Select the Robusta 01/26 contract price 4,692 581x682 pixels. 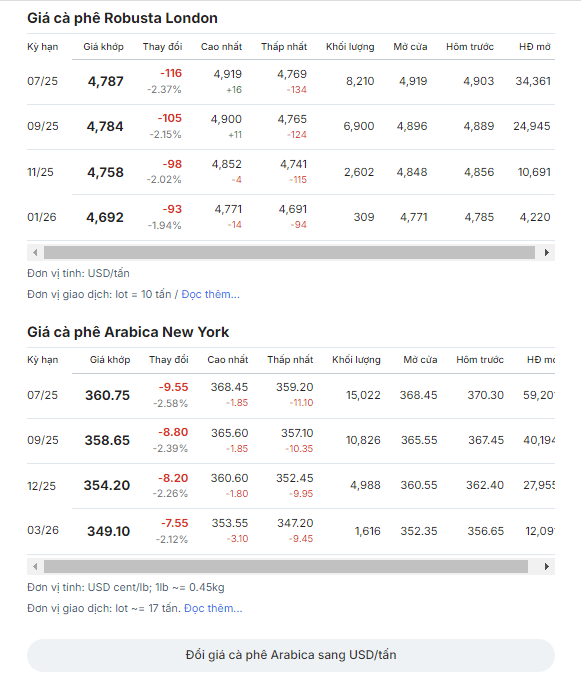click(x=105, y=217)
